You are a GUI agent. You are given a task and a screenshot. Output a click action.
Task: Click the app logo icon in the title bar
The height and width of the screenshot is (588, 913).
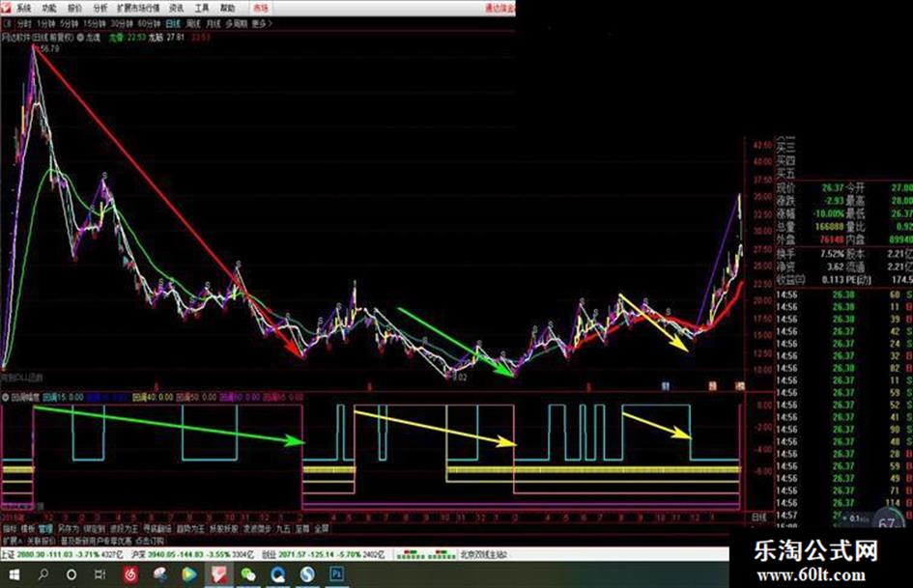(7, 8)
